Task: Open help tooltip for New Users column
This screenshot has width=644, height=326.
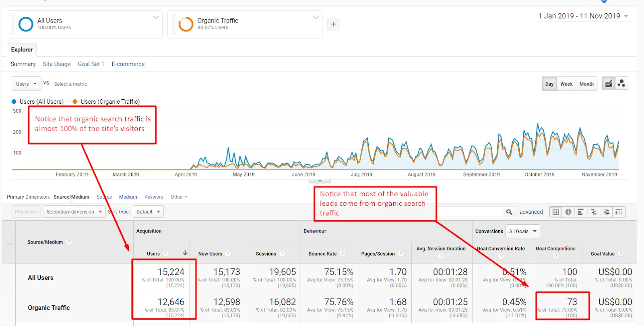Action: (228, 254)
